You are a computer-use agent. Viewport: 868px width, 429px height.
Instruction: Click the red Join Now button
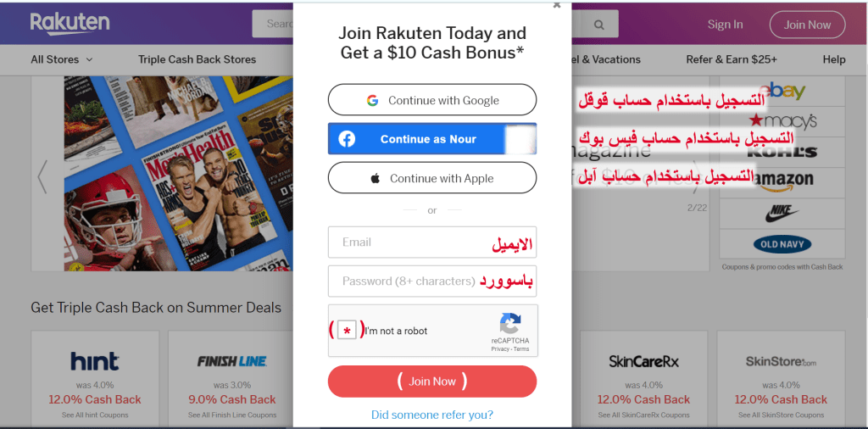(x=431, y=382)
